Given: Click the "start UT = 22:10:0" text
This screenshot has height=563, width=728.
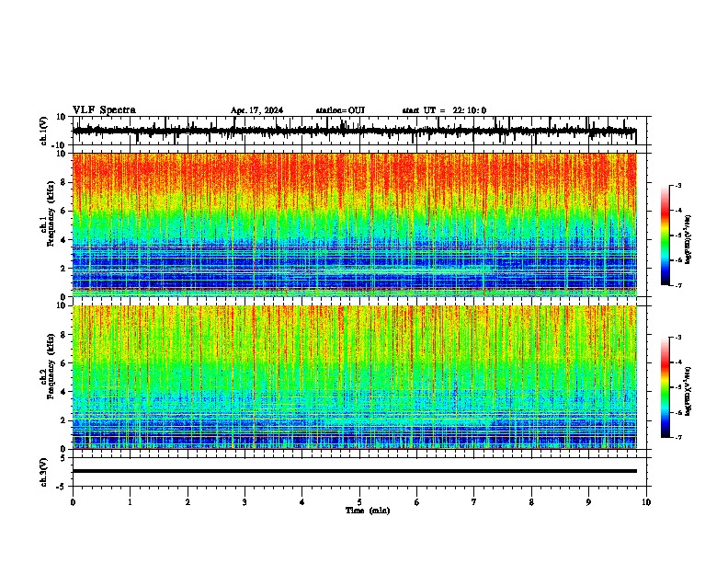Looking at the screenshot, I should pos(444,110).
